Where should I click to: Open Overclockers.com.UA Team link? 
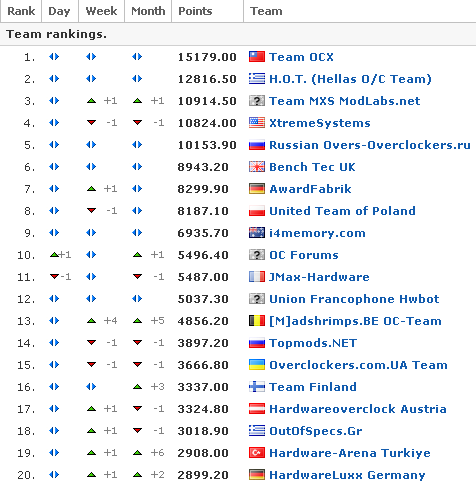358,365
